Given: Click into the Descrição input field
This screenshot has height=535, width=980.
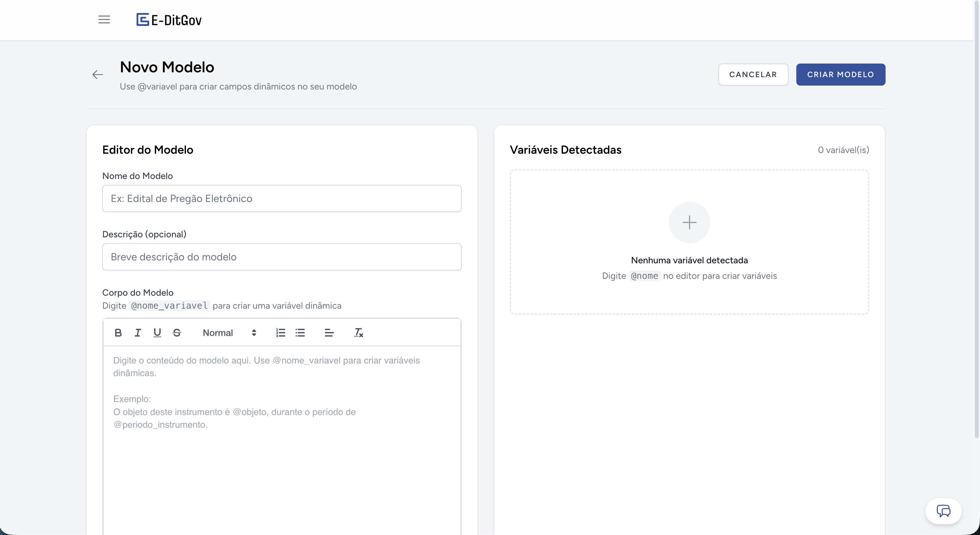Looking at the screenshot, I should click(282, 257).
